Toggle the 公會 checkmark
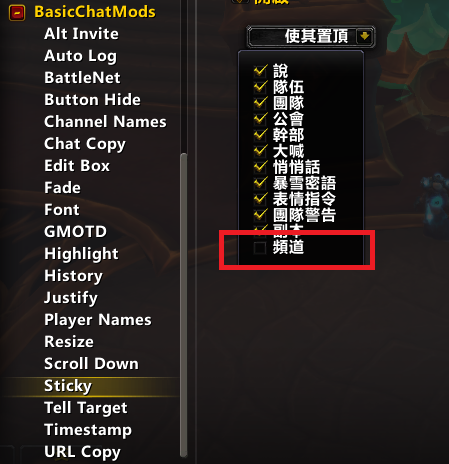Image resolution: width=449 pixels, height=464 pixels. tap(260, 119)
